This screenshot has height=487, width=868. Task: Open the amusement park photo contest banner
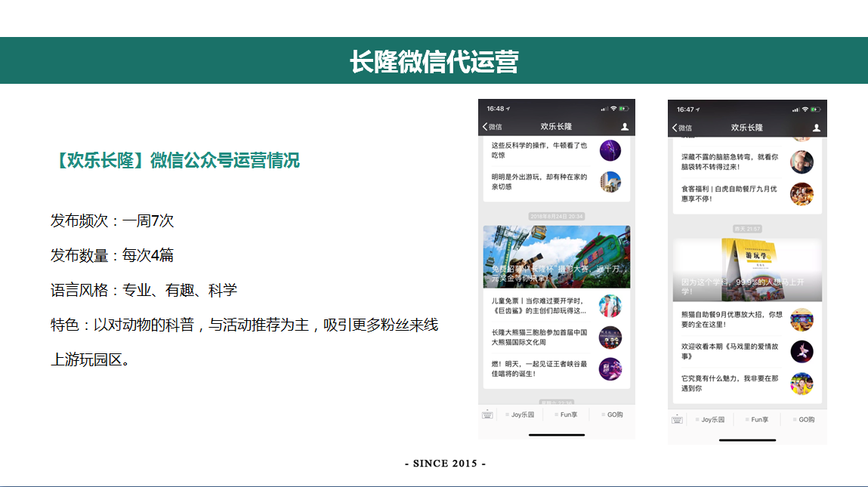556,257
